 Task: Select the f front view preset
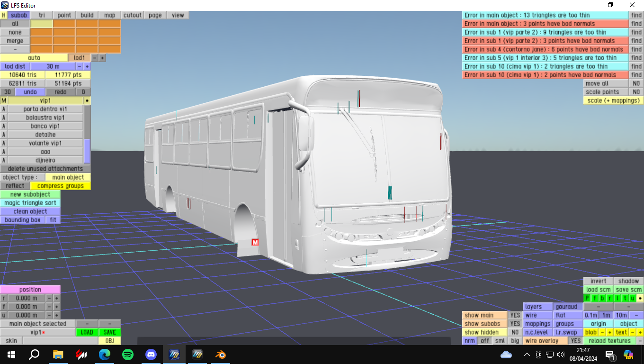(x=595, y=298)
